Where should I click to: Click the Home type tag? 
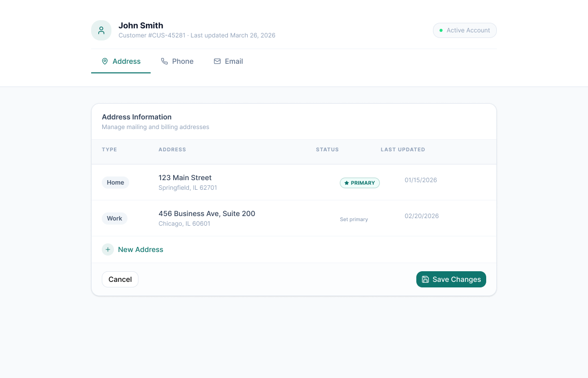click(115, 183)
